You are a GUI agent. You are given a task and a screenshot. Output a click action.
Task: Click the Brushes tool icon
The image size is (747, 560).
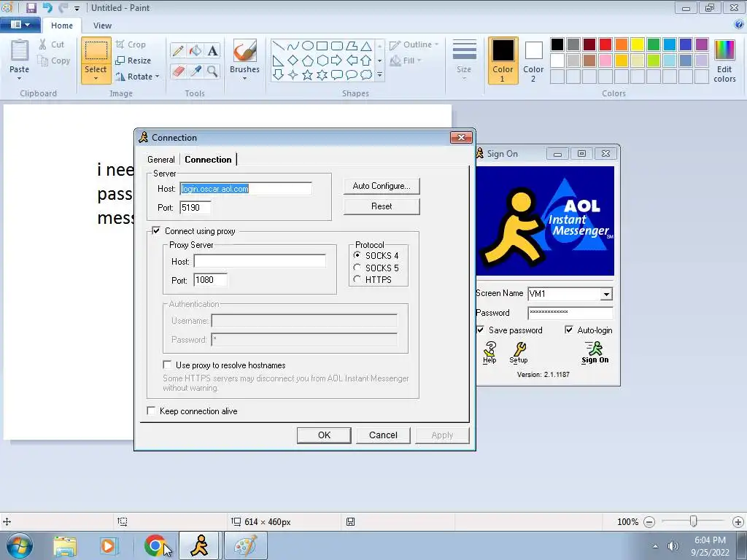point(245,50)
